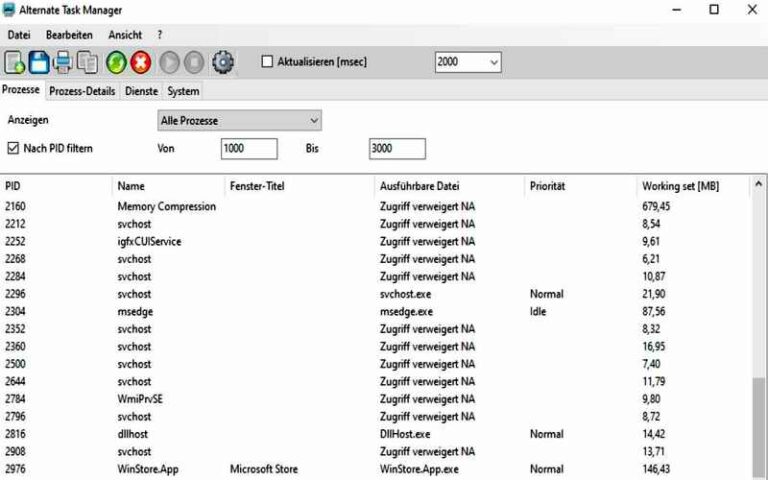Click the 679,45 working set value

(656, 206)
